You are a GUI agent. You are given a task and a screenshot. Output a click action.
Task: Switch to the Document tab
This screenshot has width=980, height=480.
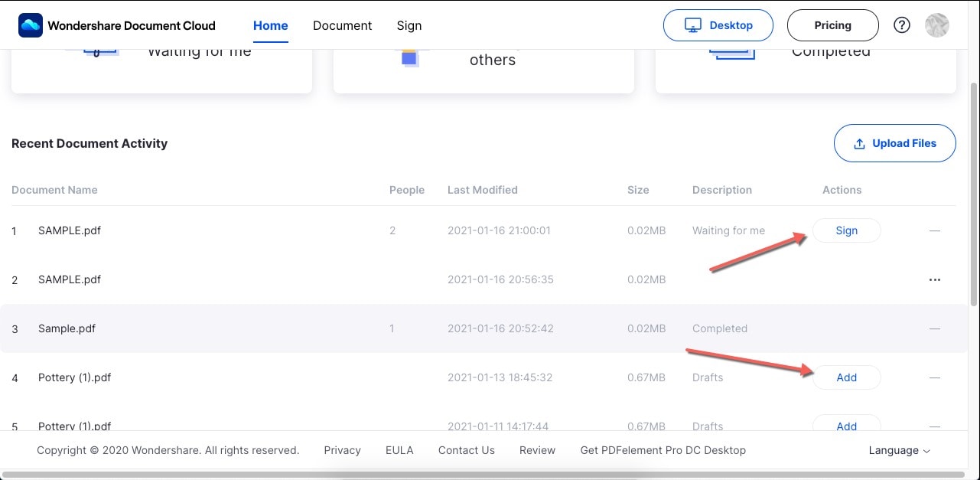pyautogui.click(x=342, y=25)
